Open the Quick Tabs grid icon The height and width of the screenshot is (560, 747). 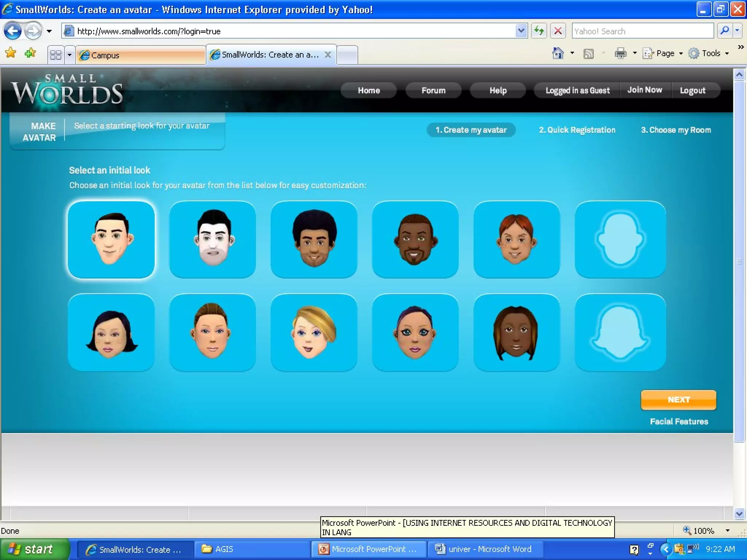[56, 55]
